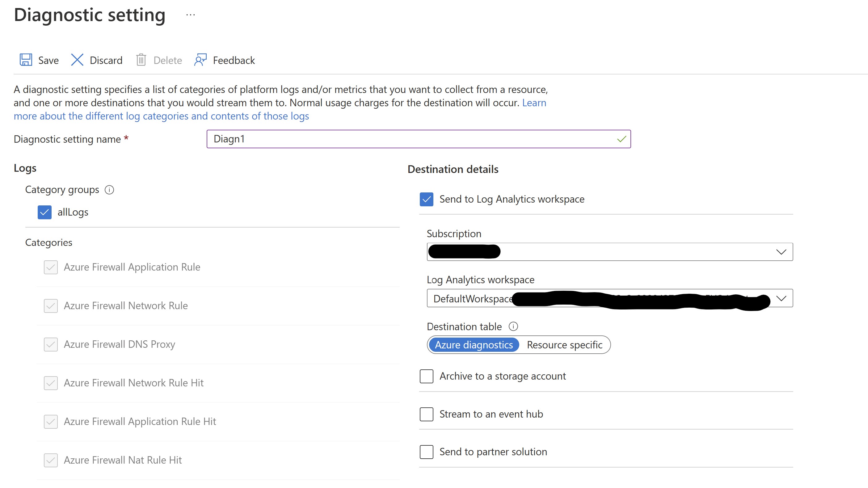The height and width of the screenshot is (488, 868).
Task: Click the Feedback person icon
Action: point(200,60)
